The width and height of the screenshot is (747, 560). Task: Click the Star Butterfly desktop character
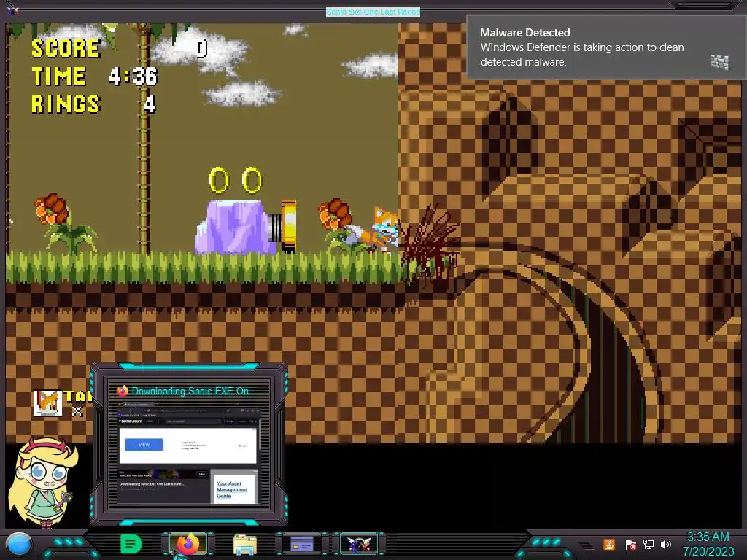point(44,482)
